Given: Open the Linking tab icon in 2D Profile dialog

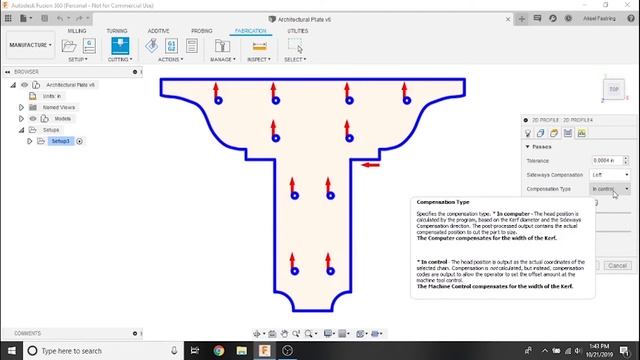Looking at the screenshot, I should (x=582, y=133).
